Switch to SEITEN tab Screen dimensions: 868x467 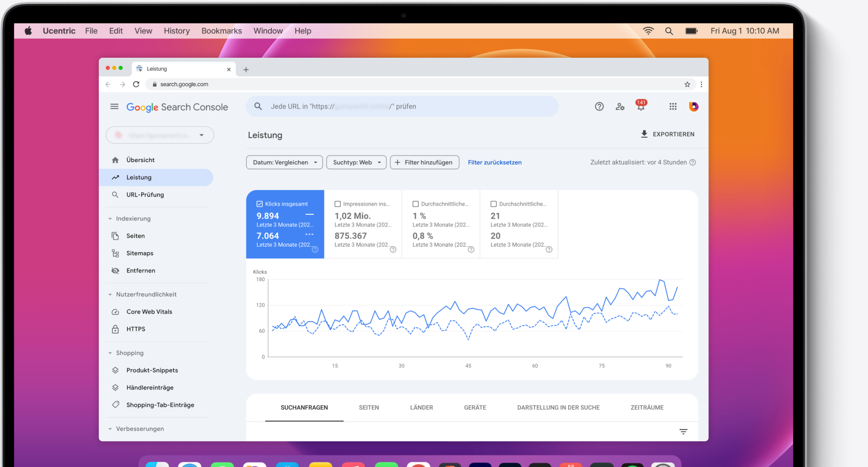coord(369,408)
